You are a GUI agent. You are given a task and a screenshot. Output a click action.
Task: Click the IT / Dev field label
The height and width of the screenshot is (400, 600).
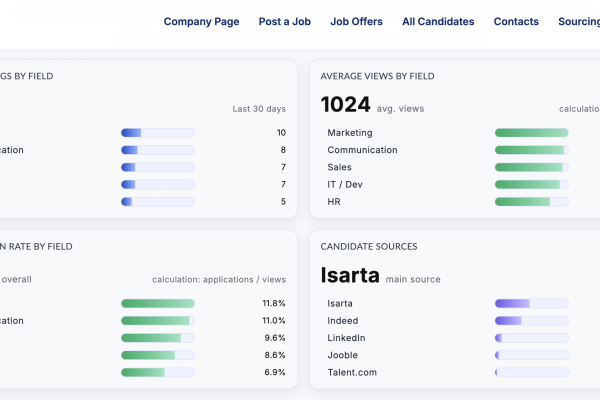tap(346, 184)
